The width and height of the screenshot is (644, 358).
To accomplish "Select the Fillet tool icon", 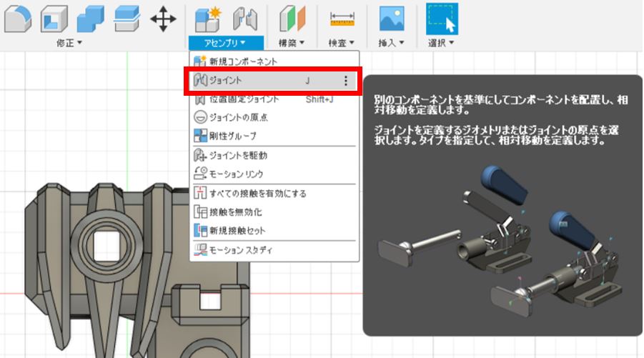I will pos(18,19).
